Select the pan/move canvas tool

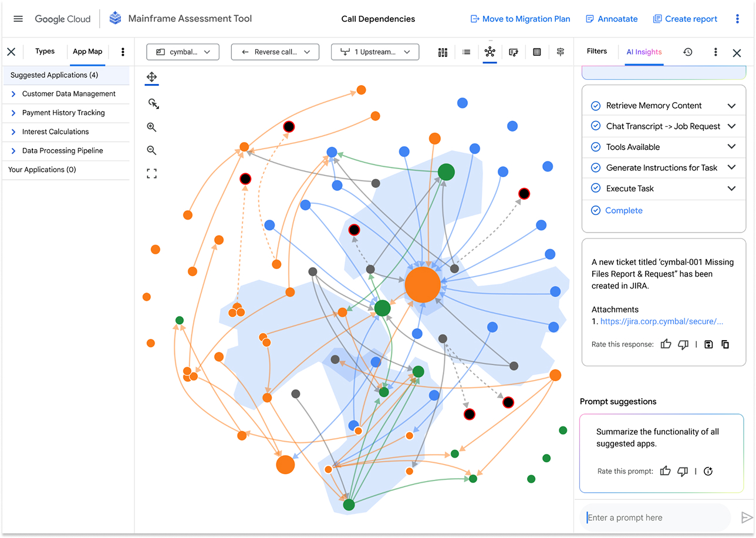151,77
